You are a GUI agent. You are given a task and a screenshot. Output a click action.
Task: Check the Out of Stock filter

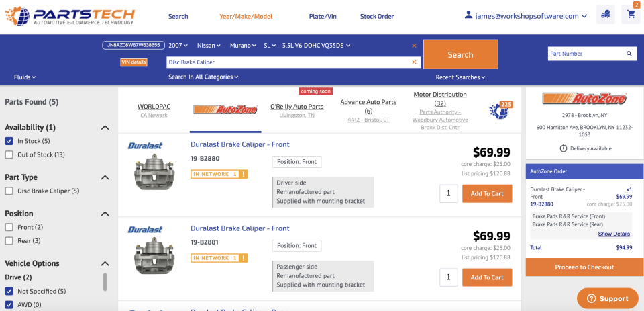(x=9, y=154)
